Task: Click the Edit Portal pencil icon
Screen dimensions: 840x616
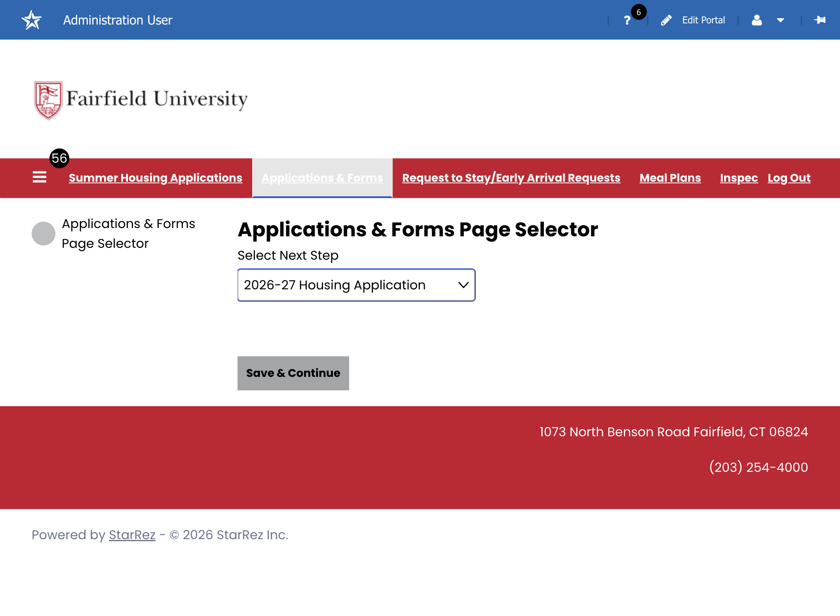Action: point(666,20)
